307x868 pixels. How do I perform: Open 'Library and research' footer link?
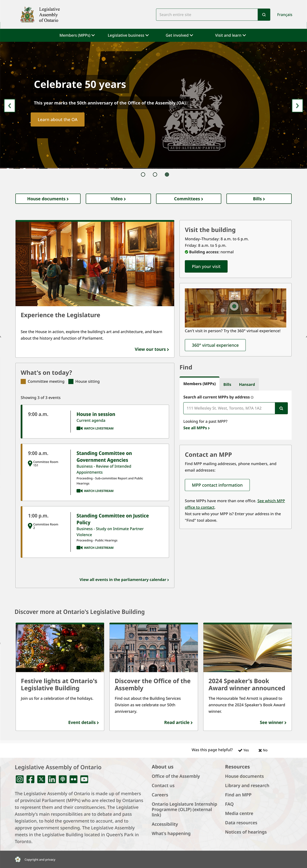coord(247,785)
